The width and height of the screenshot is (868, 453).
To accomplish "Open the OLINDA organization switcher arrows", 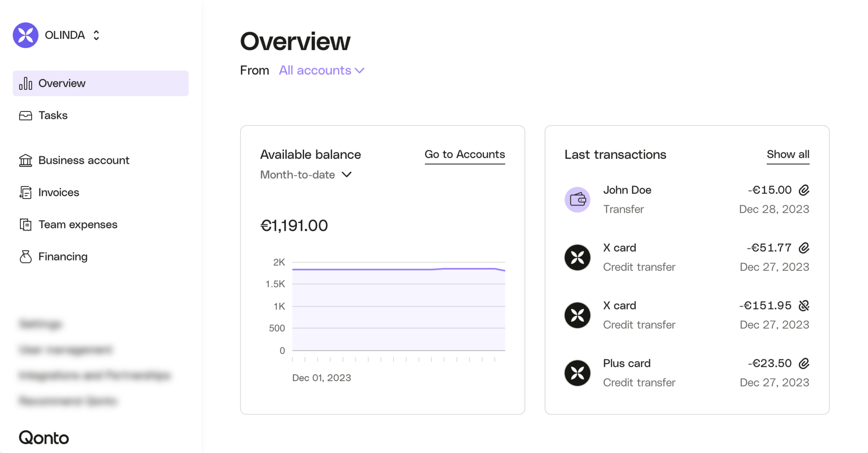I will click(x=96, y=35).
